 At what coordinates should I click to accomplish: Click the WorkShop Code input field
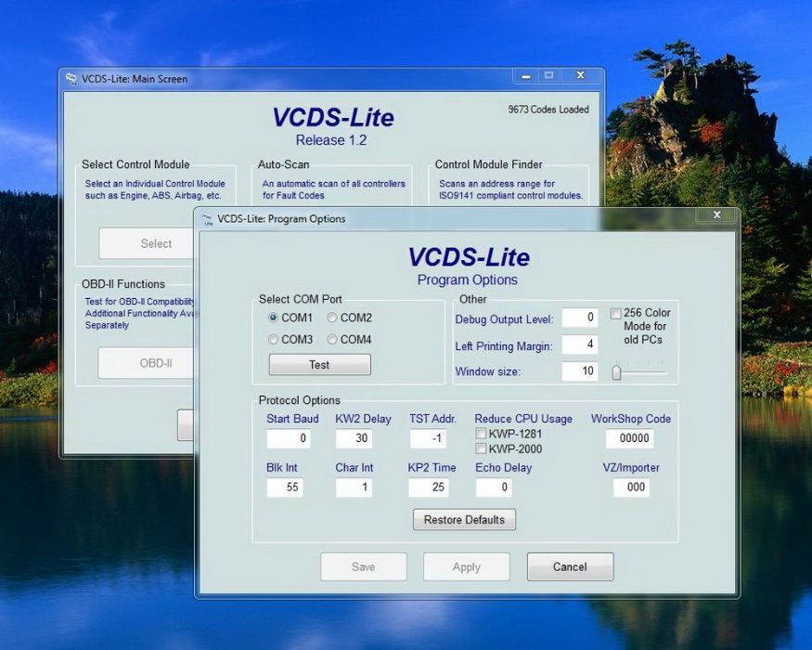coord(630,438)
